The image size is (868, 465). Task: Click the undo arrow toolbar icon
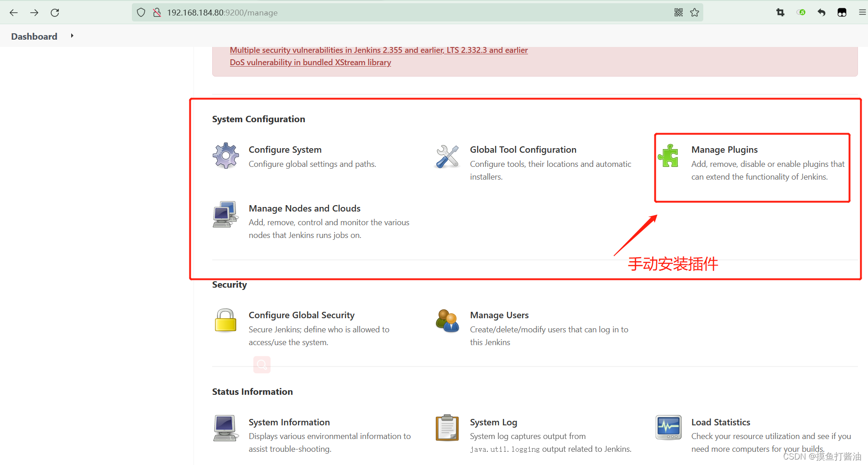pos(821,12)
